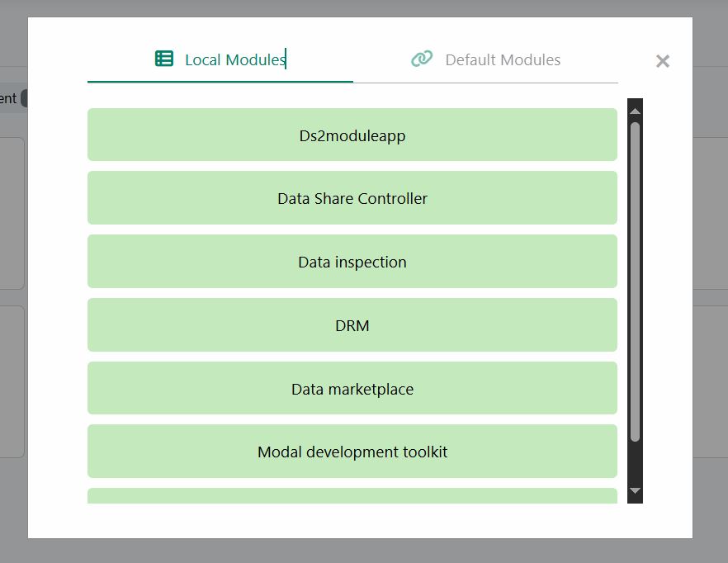Click the partially visible module below the toolkit
Image resolution: width=728 pixels, height=563 pixels.
352,495
